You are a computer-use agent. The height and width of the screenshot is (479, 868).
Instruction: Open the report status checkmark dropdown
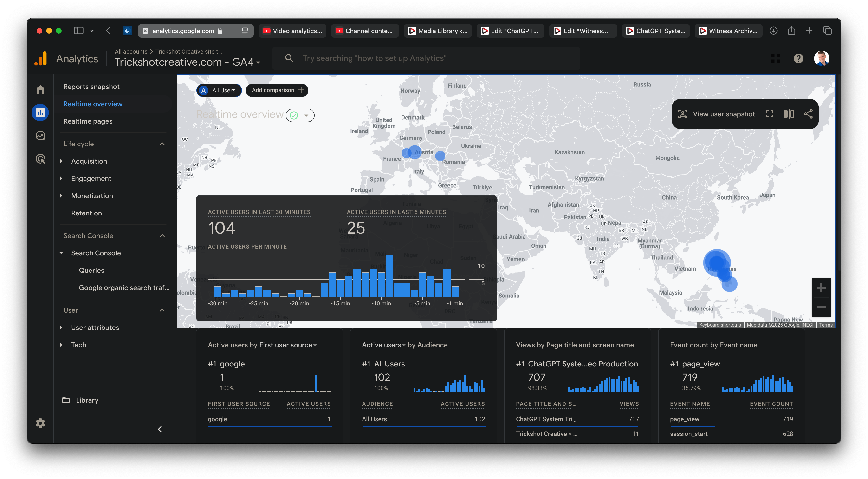click(300, 115)
